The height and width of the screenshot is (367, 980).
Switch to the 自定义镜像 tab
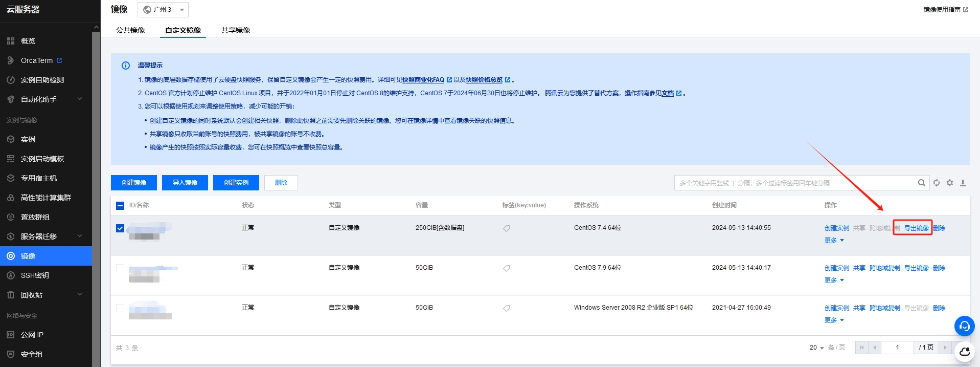coord(183,30)
